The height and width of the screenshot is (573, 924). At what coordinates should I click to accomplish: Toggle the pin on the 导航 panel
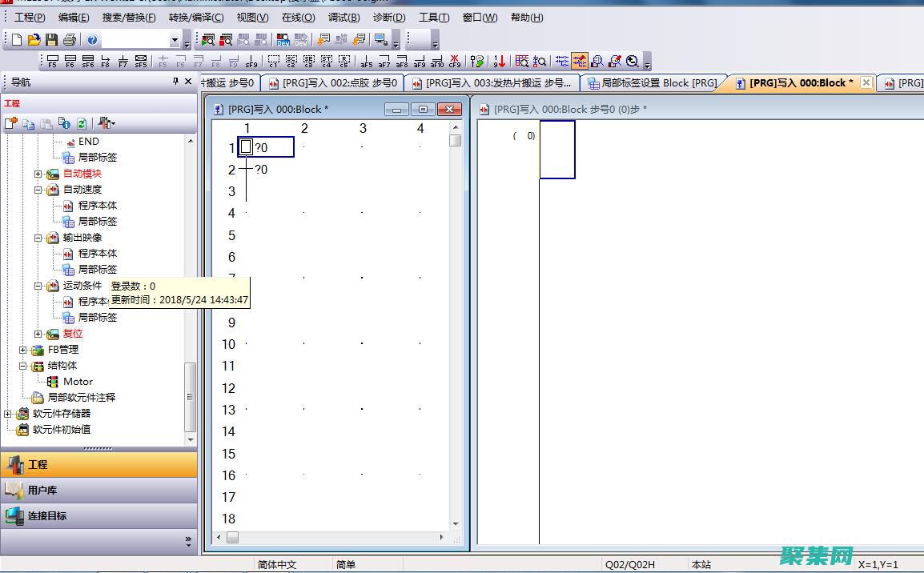pyautogui.click(x=176, y=82)
